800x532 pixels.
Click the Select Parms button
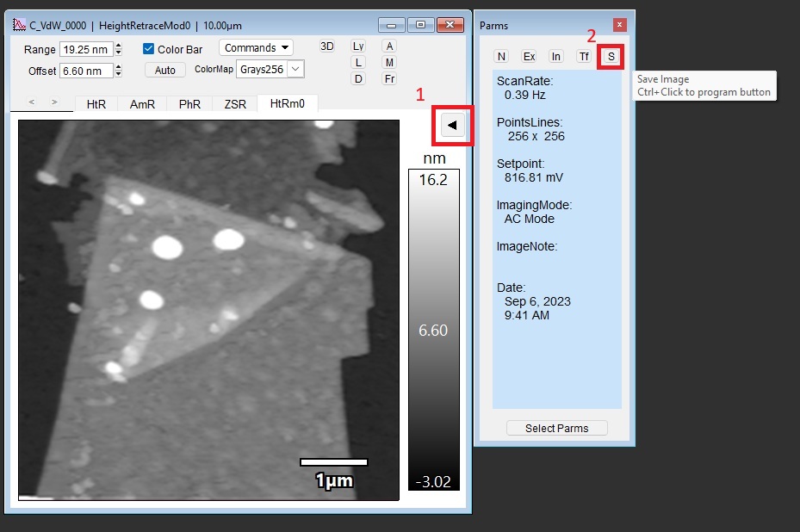(555, 428)
